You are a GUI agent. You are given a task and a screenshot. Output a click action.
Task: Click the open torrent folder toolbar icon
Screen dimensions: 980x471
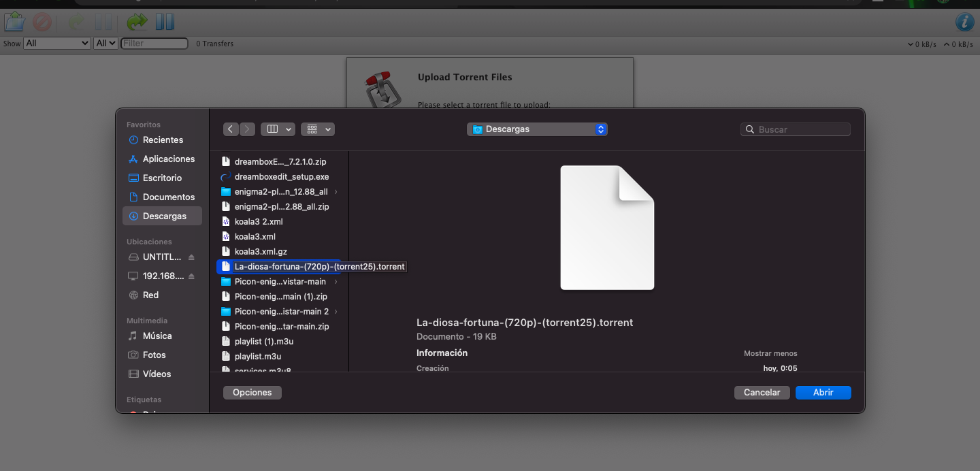coord(14,22)
